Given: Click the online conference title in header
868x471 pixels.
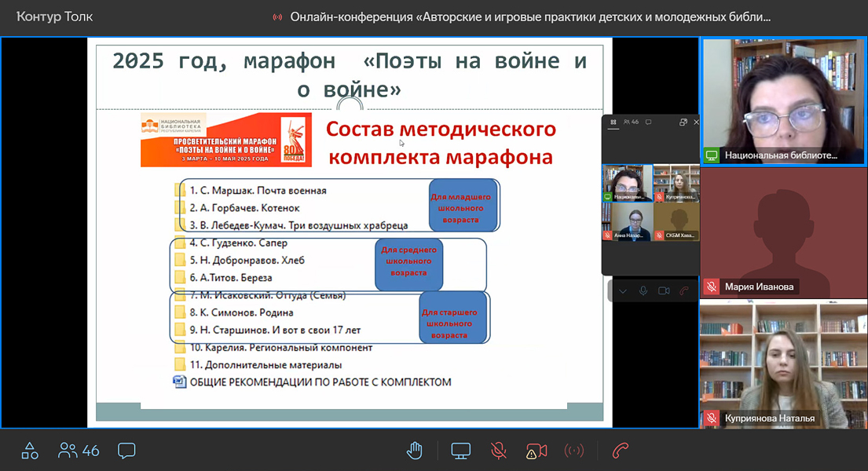Looking at the screenshot, I should (530, 16).
